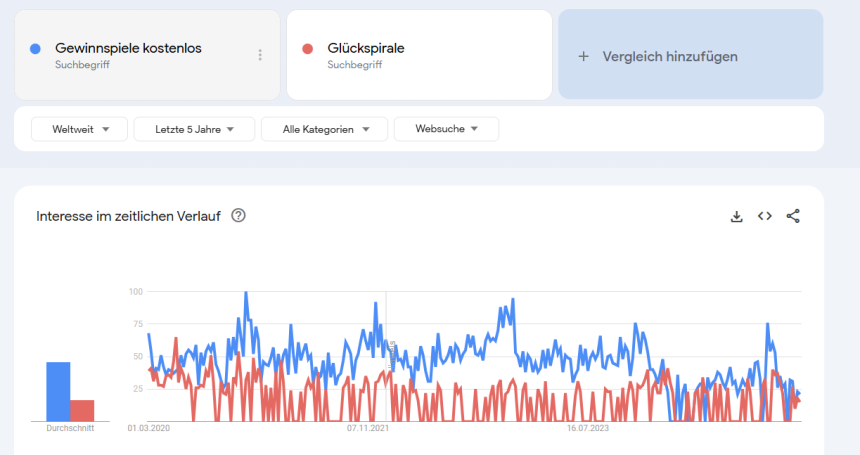Open the embed code icon
860x455 pixels.
click(x=765, y=216)
